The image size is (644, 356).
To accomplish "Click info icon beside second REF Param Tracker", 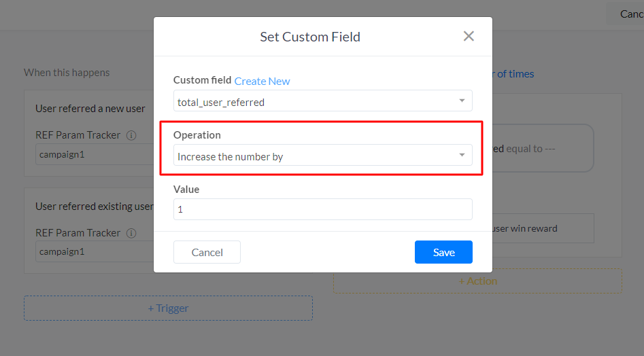I will 131,233.
